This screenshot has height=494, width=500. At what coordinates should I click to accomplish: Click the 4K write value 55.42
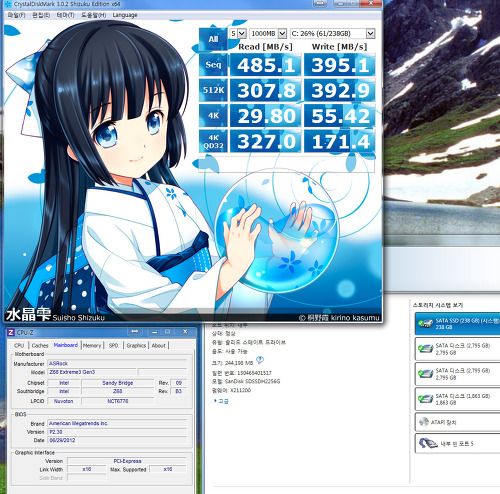click(x=340, y=116)
